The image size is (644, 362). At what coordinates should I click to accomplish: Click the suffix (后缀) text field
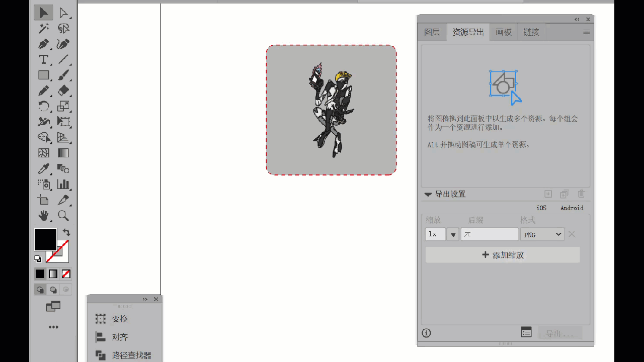pos(490,234)
